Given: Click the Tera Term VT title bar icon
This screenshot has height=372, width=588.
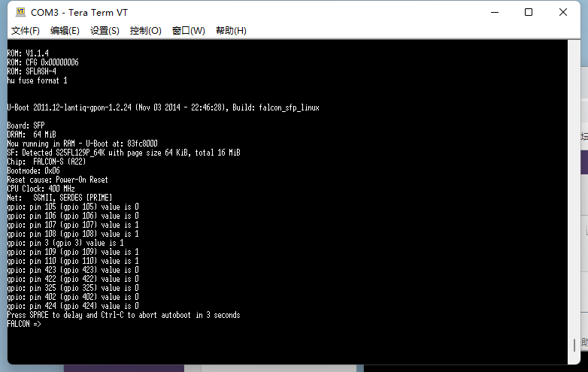Looking at the screenshot, I should coord(20,12).
